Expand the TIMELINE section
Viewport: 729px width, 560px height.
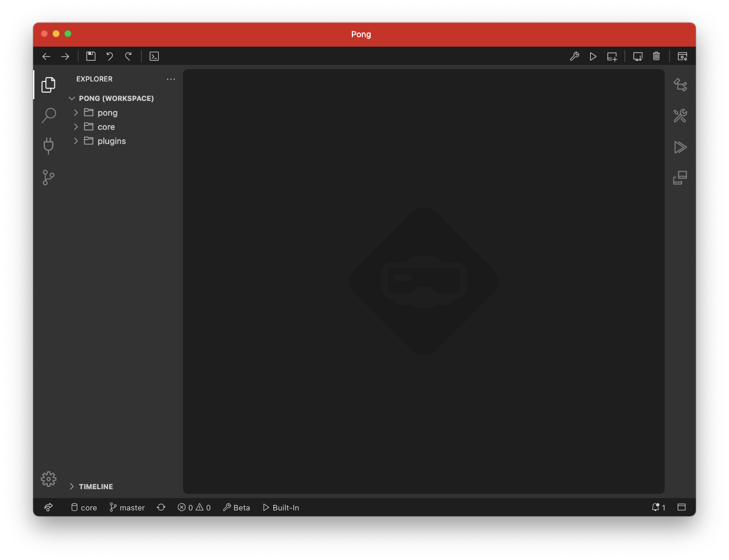[72, 487]
